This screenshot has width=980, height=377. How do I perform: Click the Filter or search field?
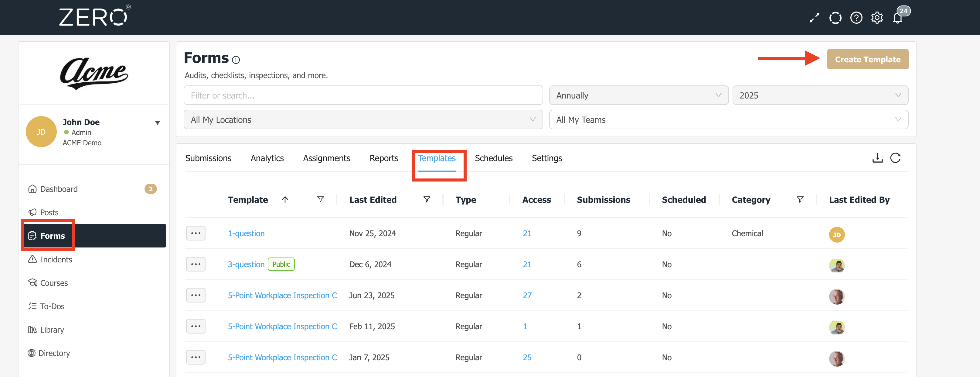pos(363,95)
